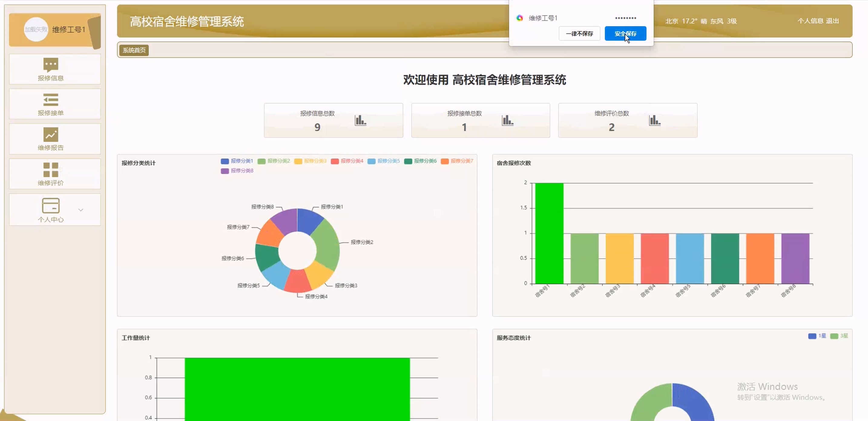Image resolution: width=868 pixels, height=421 pixels.
Task: Click 报修接单总数 value 1
Action: click(464, 127)
